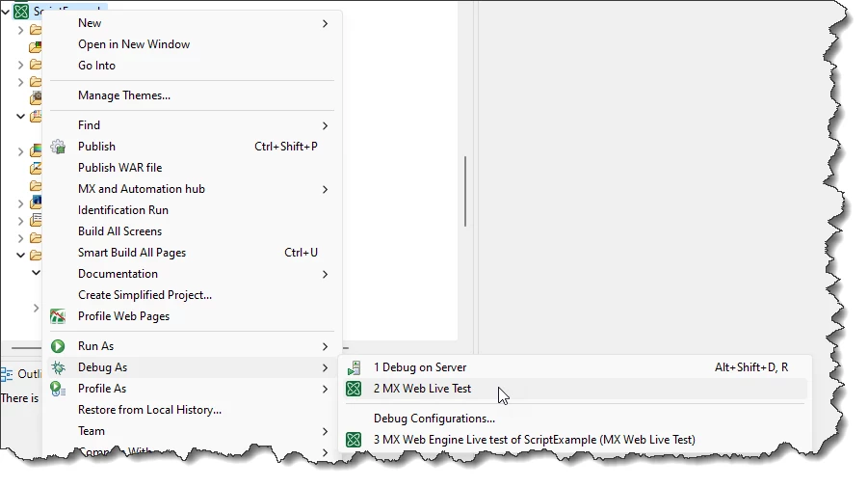Choose Open in New Window
This screenshot has height=487, width=868.
pyautogui.click(x=192, y=44)
